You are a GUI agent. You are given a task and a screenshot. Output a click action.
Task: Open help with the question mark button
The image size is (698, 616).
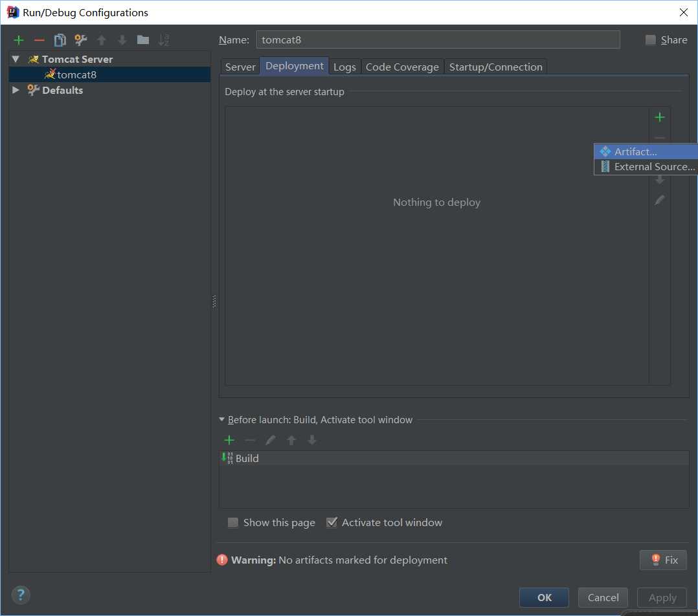click(x=21, y=595)
